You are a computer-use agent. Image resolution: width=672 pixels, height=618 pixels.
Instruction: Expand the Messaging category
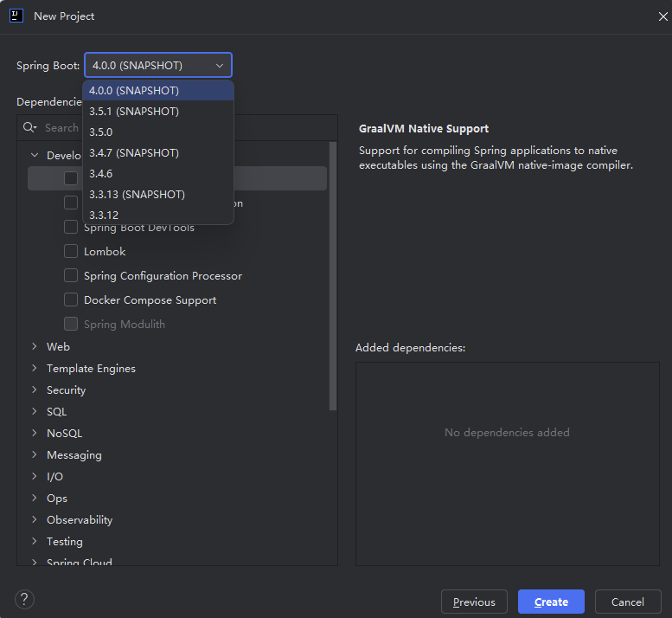[35, 454]
